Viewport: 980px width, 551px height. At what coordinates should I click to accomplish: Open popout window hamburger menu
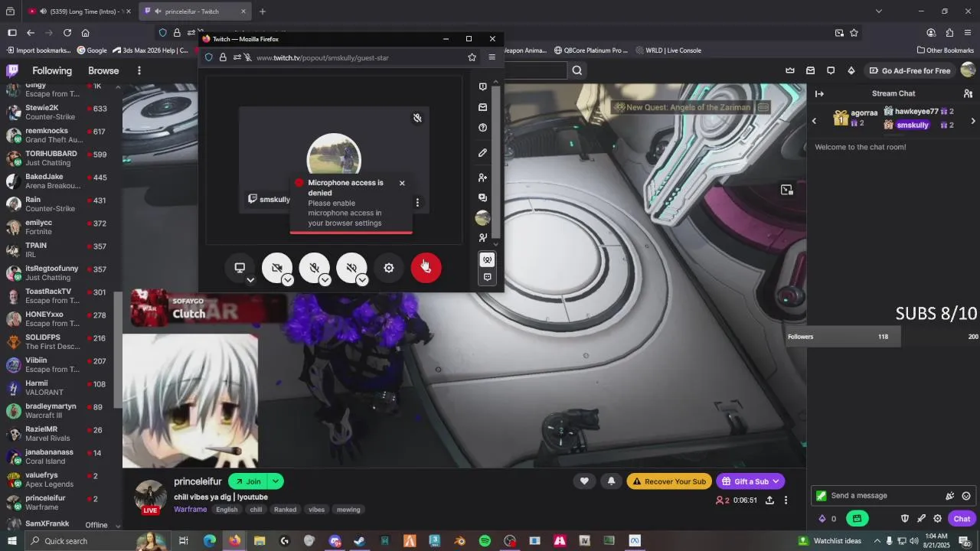pyautogui.click(x=492, y=57)
